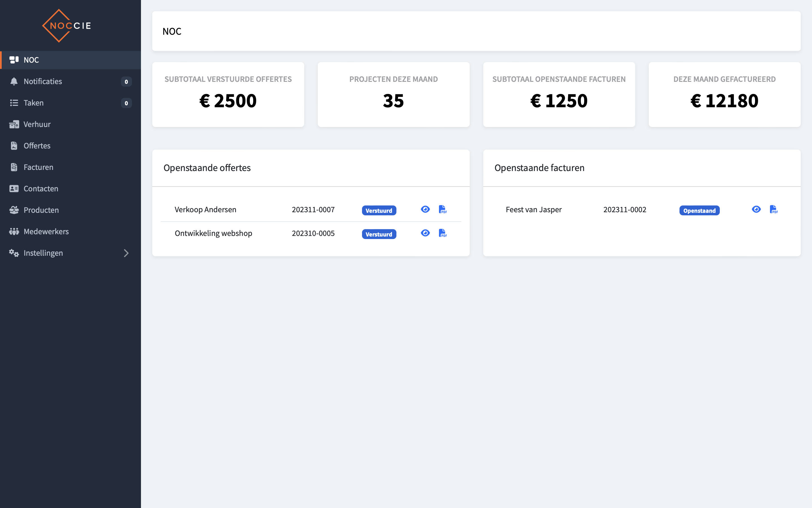Click Verstuurd badge for Verkoop Andersen
Screen dimensions: 812x508
coord(379,210)
